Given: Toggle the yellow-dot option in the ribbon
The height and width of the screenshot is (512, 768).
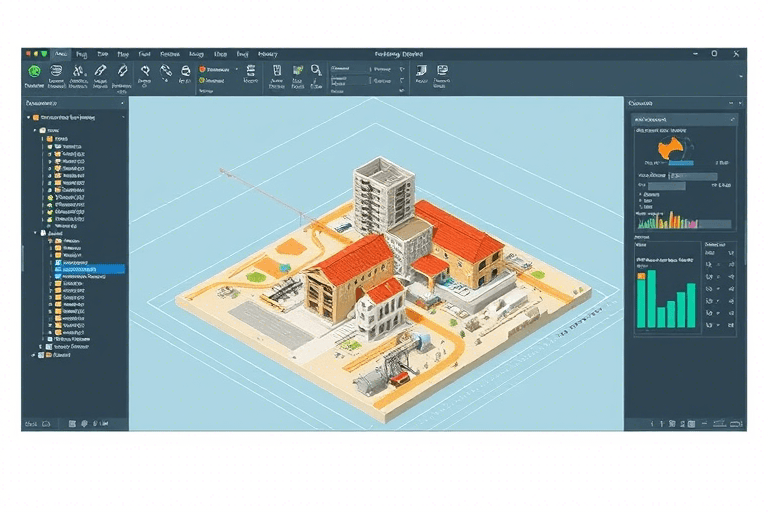Looking at the screenshot, I should click(203, 81).
